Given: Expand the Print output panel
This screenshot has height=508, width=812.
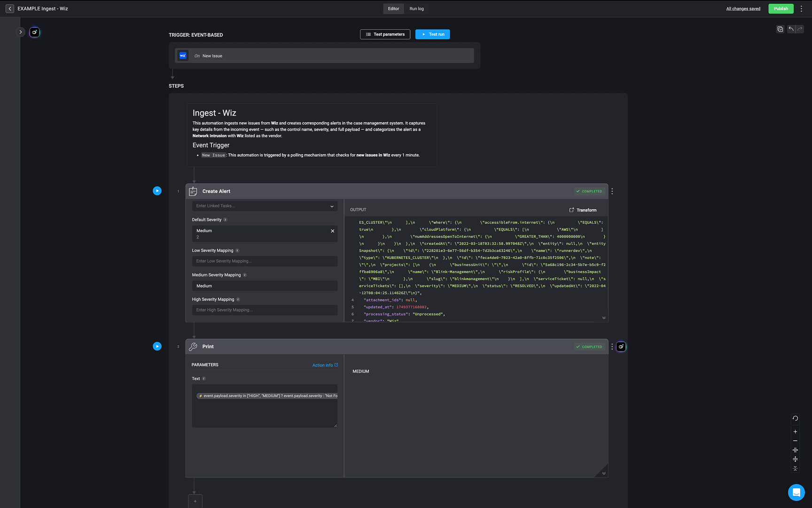Looking at the screenshot, I should [x=604, y=473].
